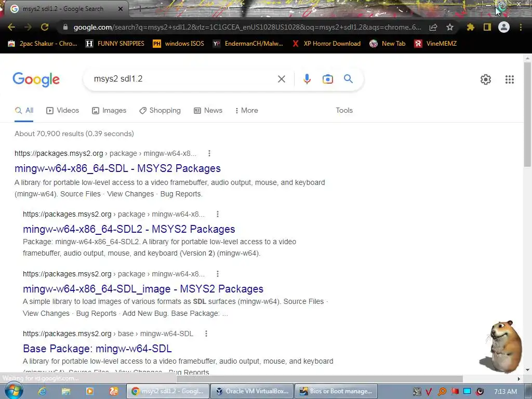Switch to the Images tab
Image resolution: width=532 pixels, height=399 pixels.
109,110
